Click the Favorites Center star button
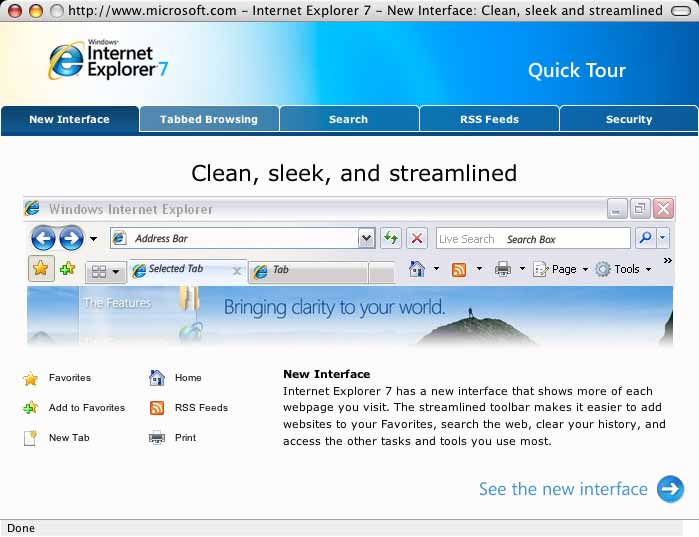 tap(41, 268)
